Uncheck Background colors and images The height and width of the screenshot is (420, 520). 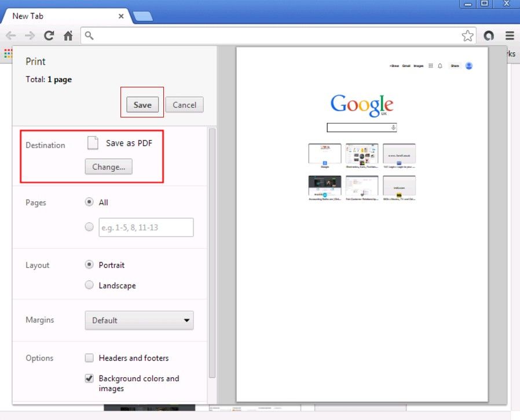coord(89,378)
